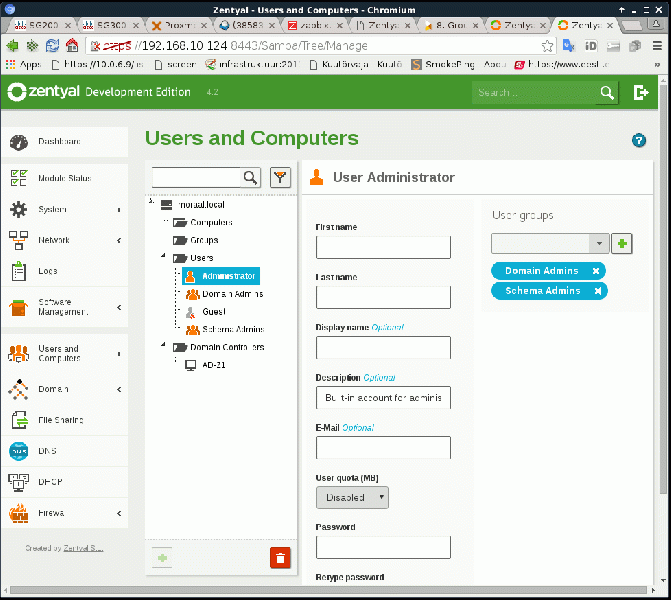671x600 pixels.
Task: Bookmark page with star icon
Action: coord(547,46)
